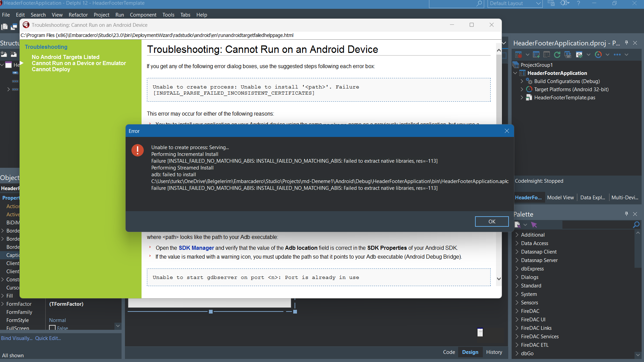Switch to the Model View tab
644x362 pixels.
pyautogui.click(x=560, y=197)
